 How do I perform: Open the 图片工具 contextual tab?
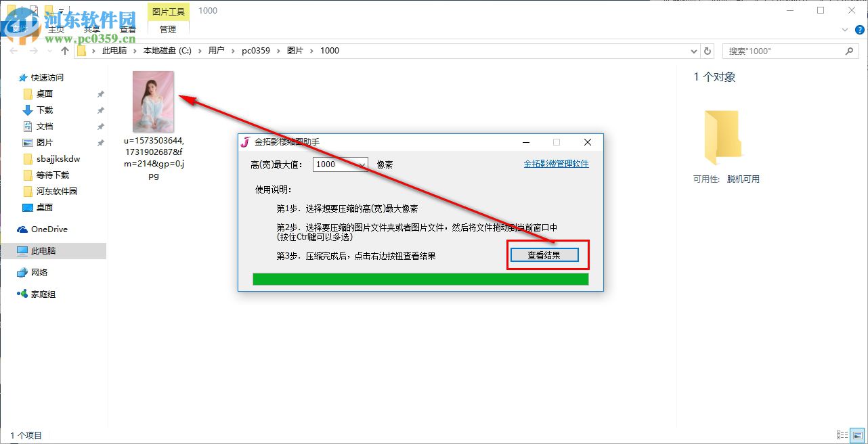point(167,11)
